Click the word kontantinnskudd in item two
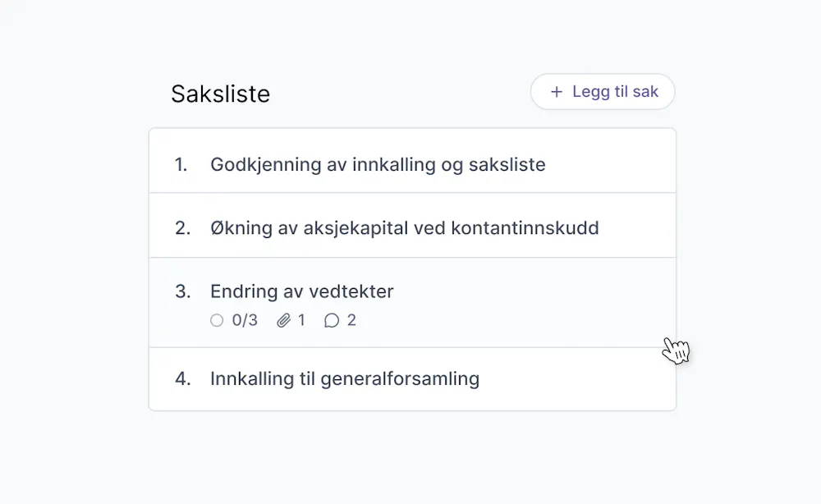Viewport: 821px width, 504px height. coord(525,228)
